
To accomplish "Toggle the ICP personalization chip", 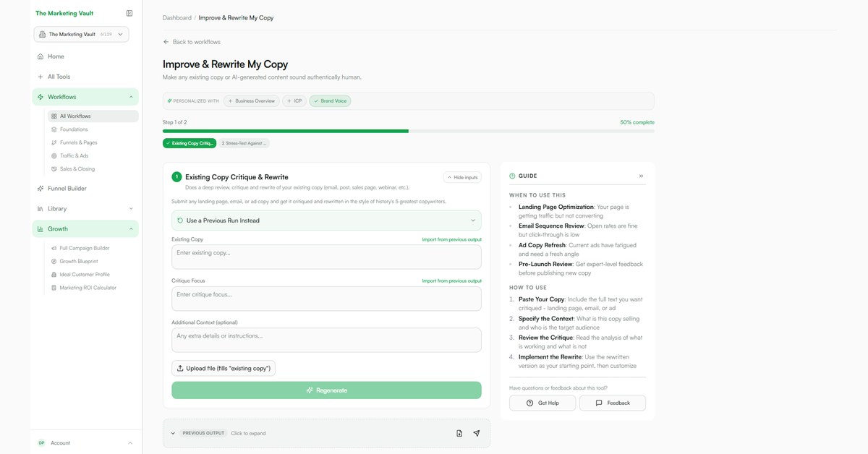I will click(294, 101).
